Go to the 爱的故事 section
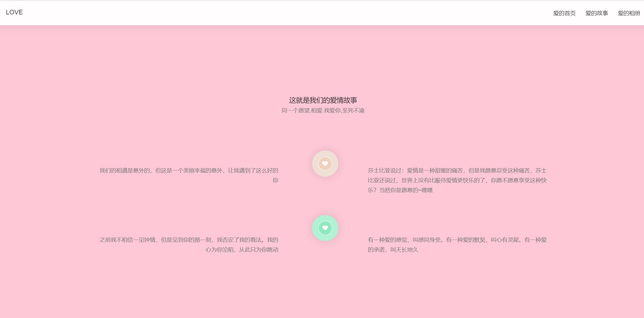 coord(596,13)
